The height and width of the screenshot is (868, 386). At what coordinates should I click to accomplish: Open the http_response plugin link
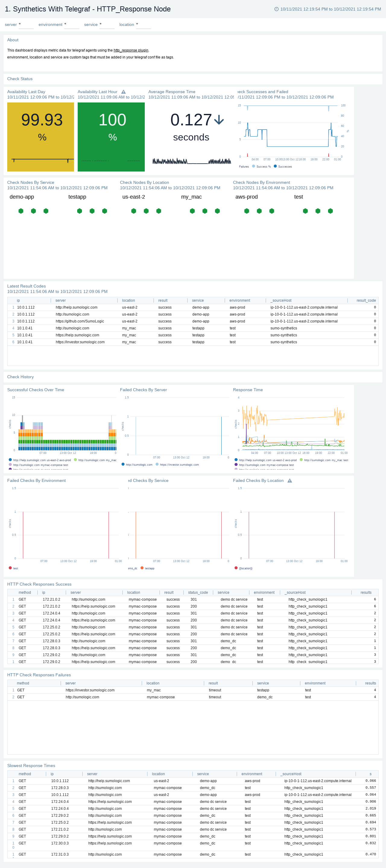pos(131,50)
